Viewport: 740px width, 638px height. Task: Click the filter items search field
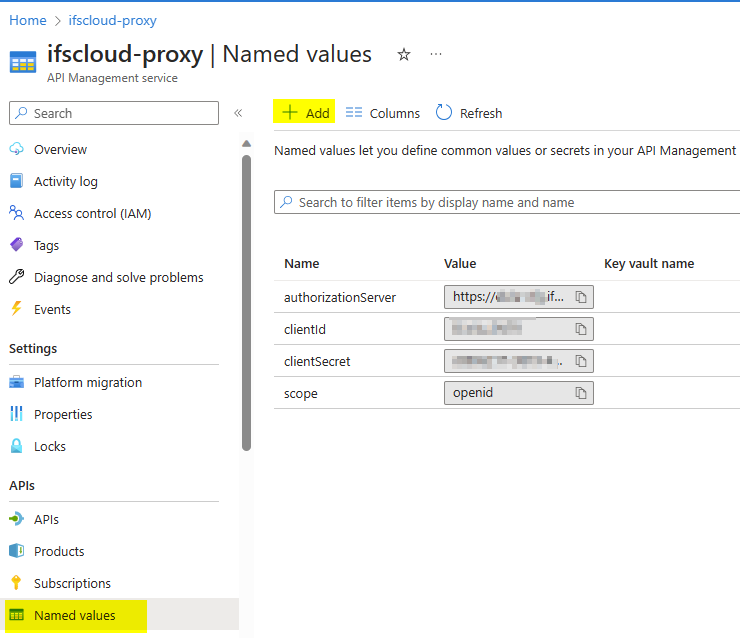point(510,202)
